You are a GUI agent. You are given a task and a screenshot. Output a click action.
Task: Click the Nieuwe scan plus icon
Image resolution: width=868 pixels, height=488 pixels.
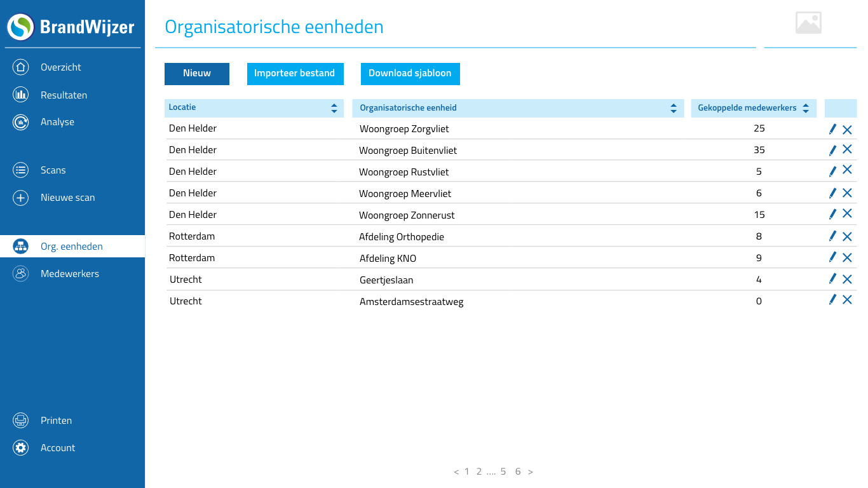point(21,198)
